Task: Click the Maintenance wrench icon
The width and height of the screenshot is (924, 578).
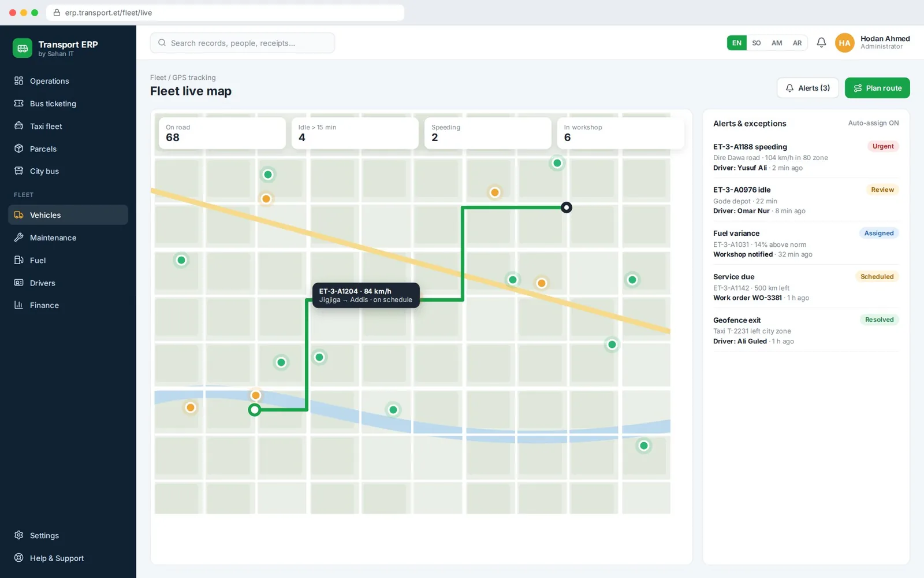Action: tap(19, 238)
